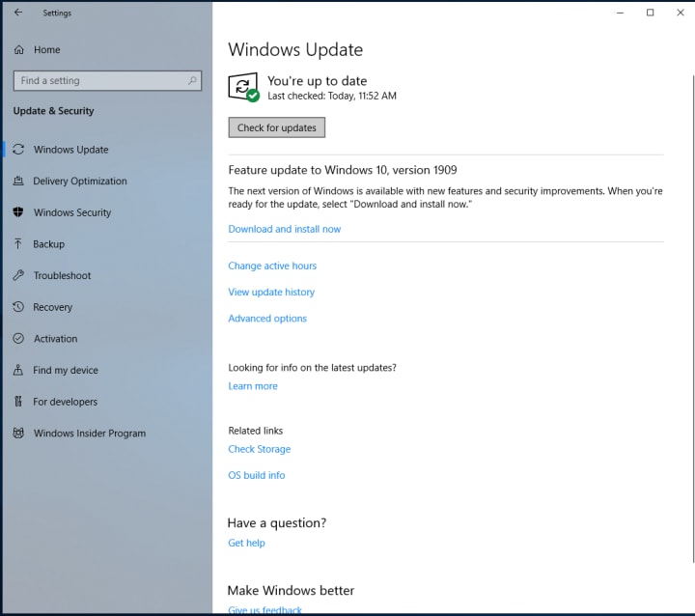Click the Backup upward arrow icon
The width and height of the screenshot is (695, 616).
point(18,244)
